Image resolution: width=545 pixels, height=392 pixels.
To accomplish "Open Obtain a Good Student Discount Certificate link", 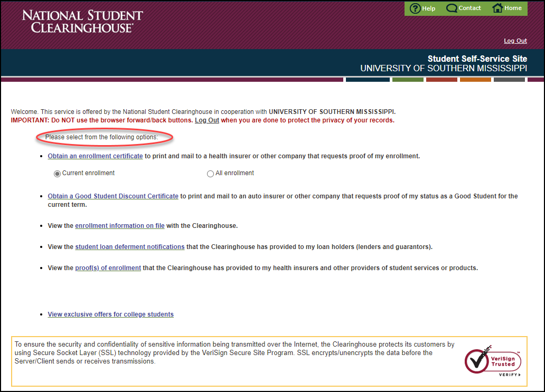I will [113, 196].
